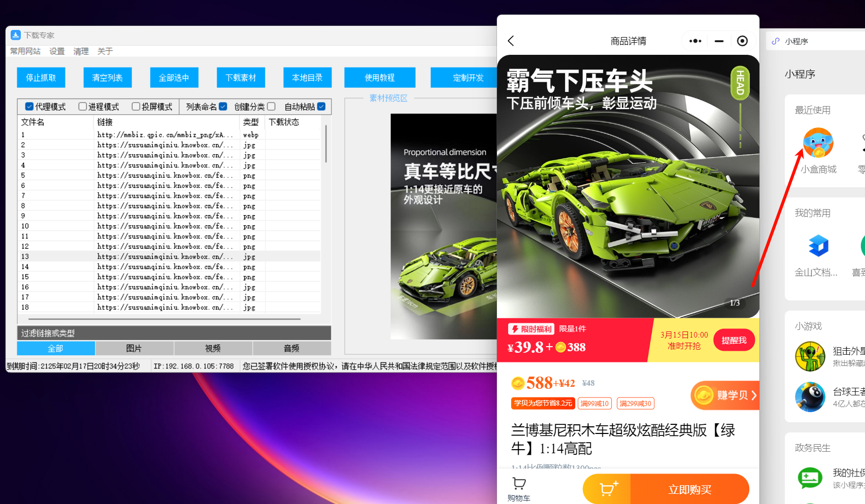The width and height of the screenshot is (865, 504).
Task: Open the 清理 menu
Action: point(81,51)
